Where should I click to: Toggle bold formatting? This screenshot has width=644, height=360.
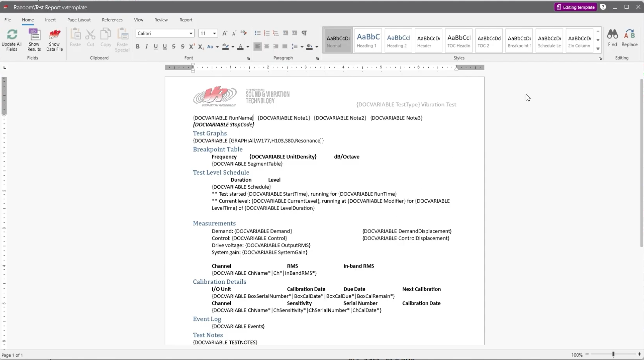point(138,47)
